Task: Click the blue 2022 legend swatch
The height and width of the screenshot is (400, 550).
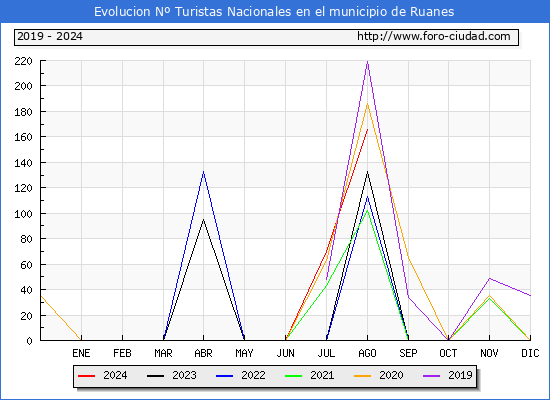Action: [x=224, y=376]
